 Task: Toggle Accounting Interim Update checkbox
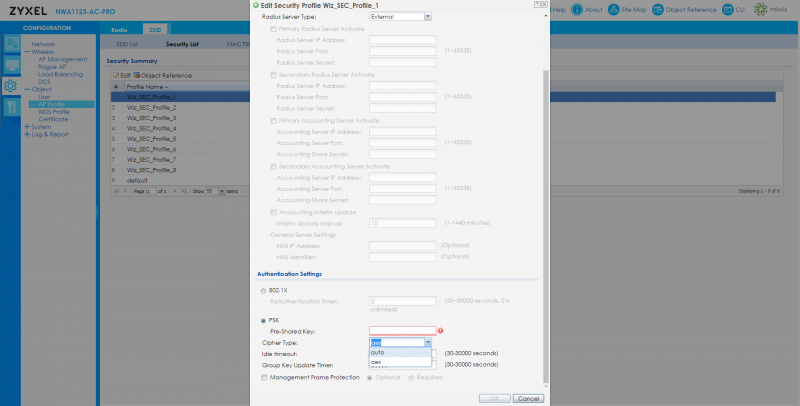pos(273,212)
